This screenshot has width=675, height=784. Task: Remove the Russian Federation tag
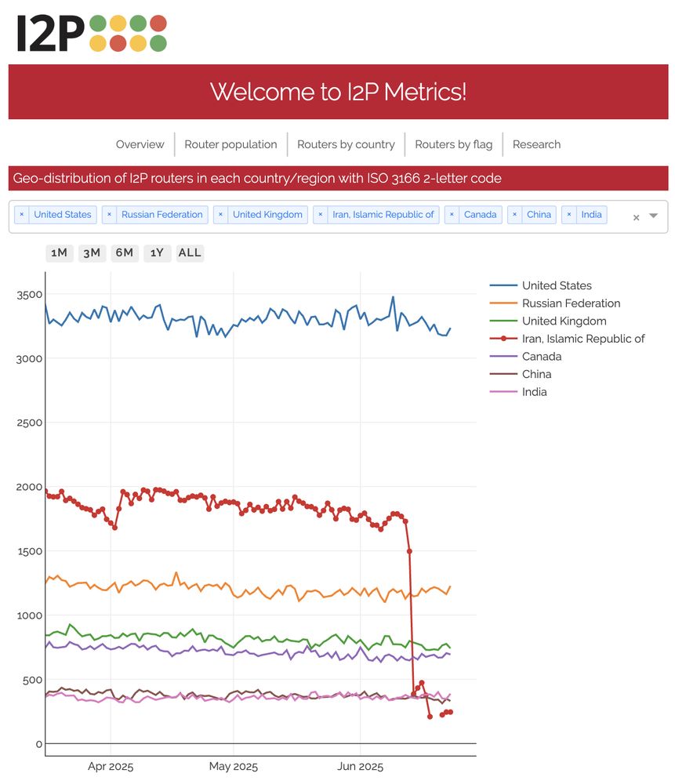click(x=109, y=215)
